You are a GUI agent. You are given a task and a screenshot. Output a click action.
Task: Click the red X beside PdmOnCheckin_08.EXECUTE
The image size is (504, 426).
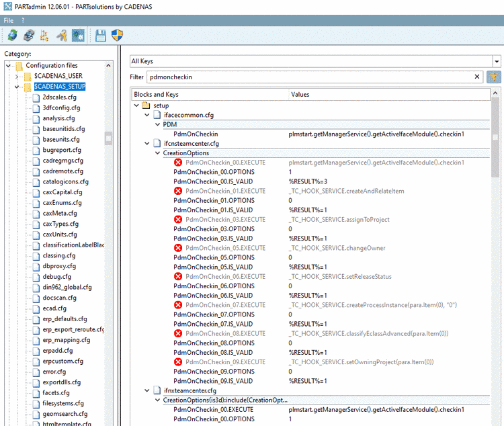coord(178,334)
